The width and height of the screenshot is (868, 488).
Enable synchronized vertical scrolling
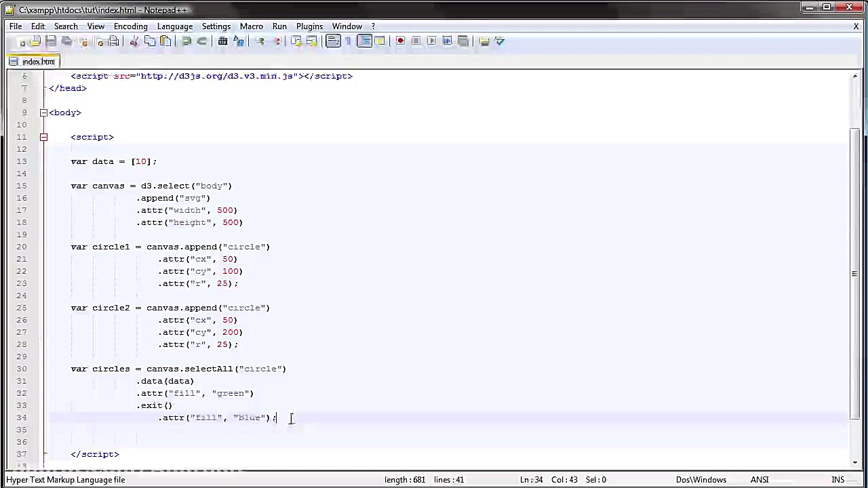point(296,41)
